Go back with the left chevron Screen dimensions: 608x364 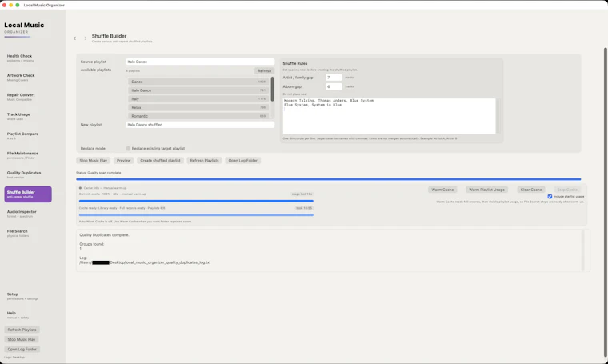click(75, 38)
